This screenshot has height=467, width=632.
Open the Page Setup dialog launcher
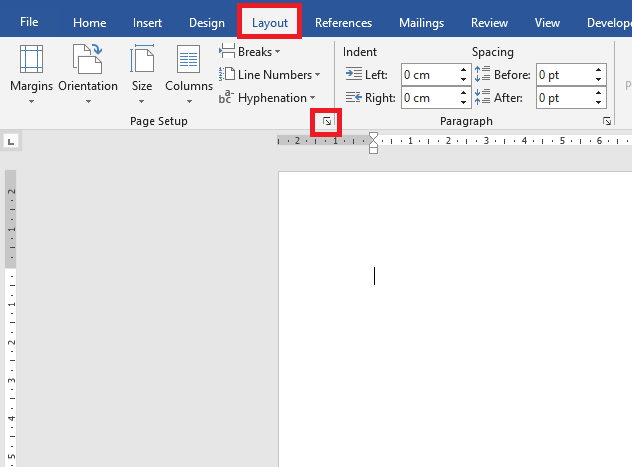click(327, 122)
